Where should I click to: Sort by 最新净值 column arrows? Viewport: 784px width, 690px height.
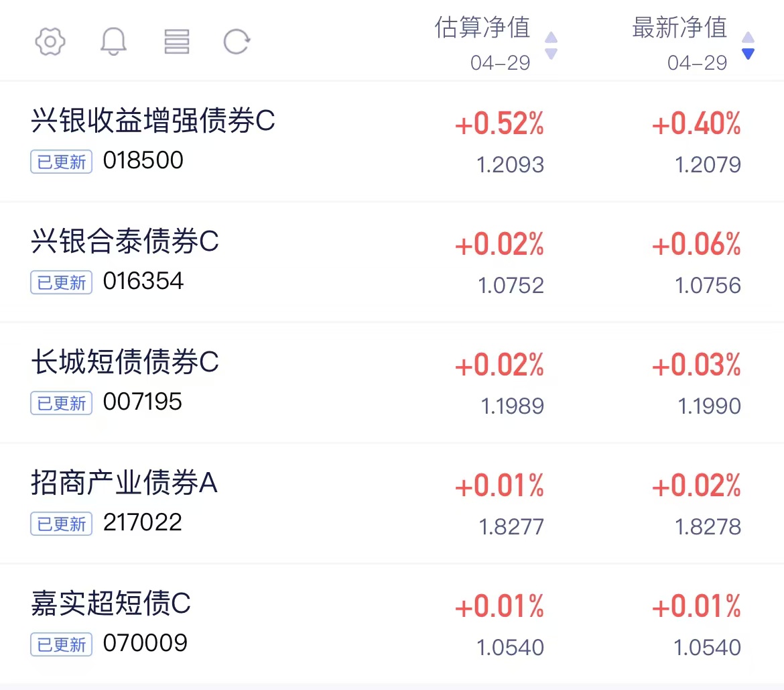(x=748, y=46)
